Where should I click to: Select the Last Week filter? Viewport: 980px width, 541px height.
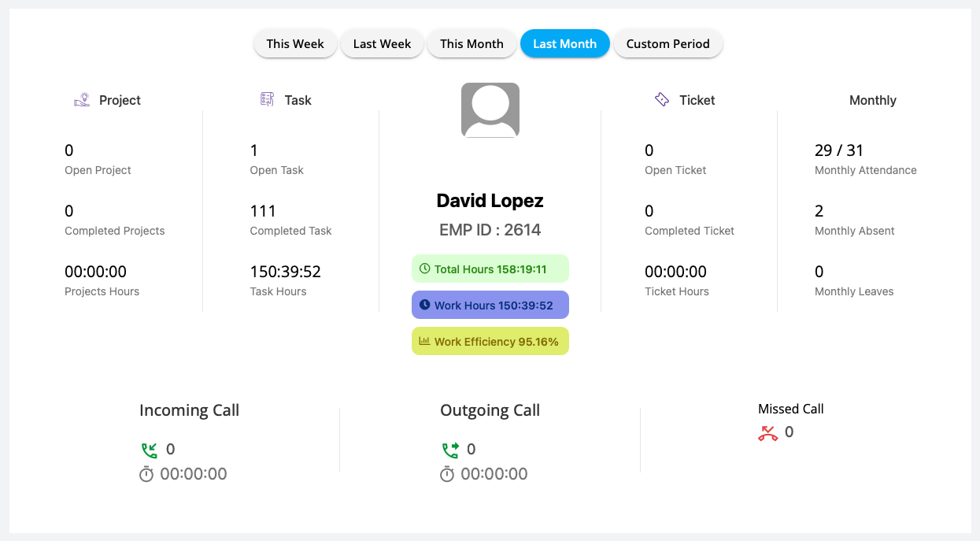tap(382, 44)
